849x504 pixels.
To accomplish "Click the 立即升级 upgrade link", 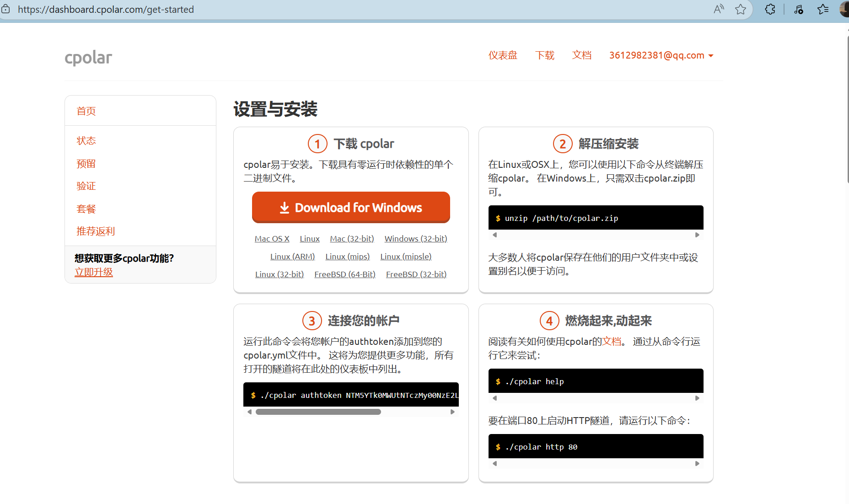I will click(94, 272).
